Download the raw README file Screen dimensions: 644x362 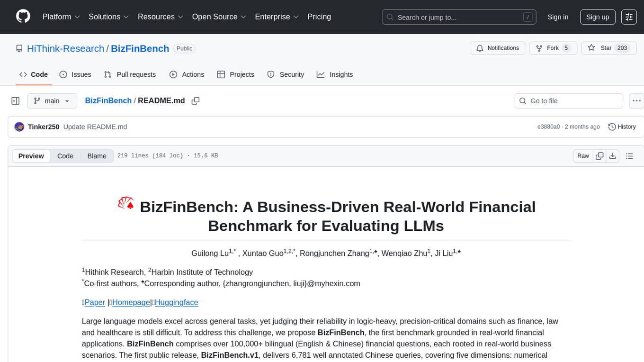(612, 156)
